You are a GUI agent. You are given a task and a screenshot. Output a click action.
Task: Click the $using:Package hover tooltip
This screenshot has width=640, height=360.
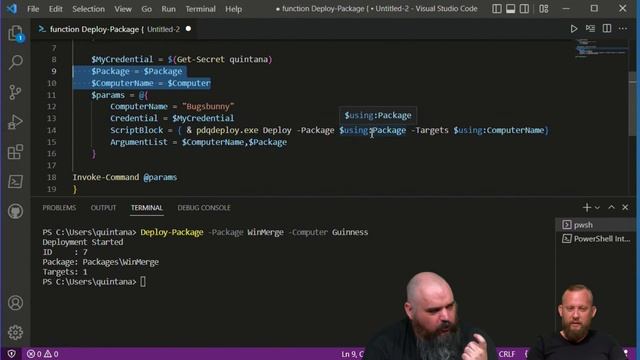click(x=378, y=116)
